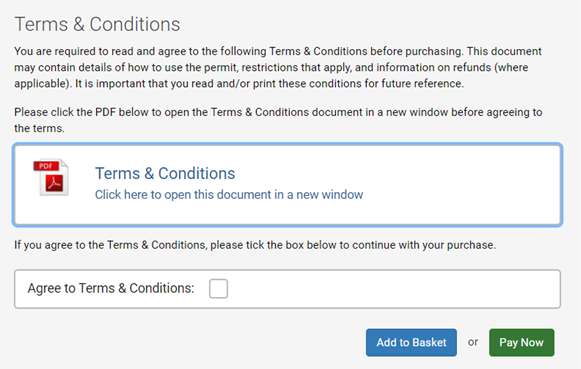The image size is (581, 369).
Task: Click the page heading Terms & Conditions
Action: 97,24
